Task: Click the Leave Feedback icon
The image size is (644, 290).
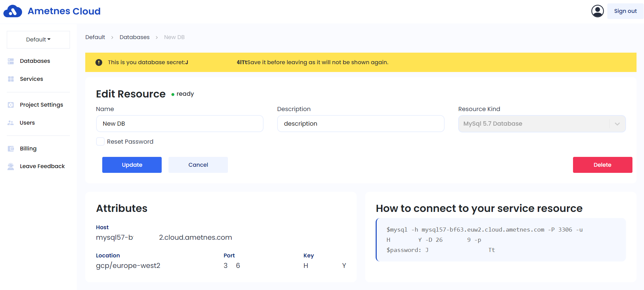Action: pos(11,166)
